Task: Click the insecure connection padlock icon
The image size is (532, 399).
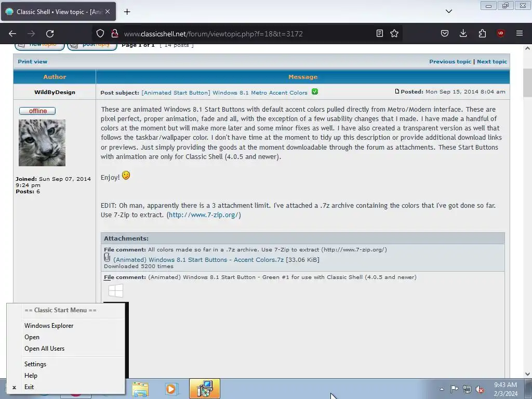Action: pos(115,33)
